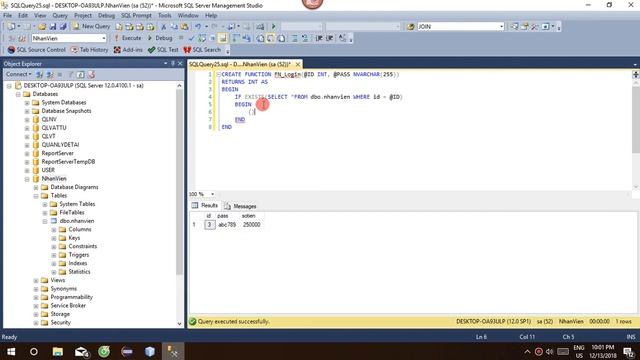This screenshot has height=360, width=640.
Task: Click the Save icon in toolbar
Action: [53, 27]
